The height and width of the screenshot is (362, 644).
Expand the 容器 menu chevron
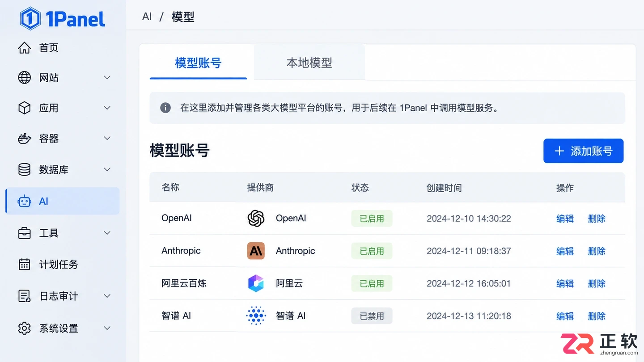(x=107, y=139)
